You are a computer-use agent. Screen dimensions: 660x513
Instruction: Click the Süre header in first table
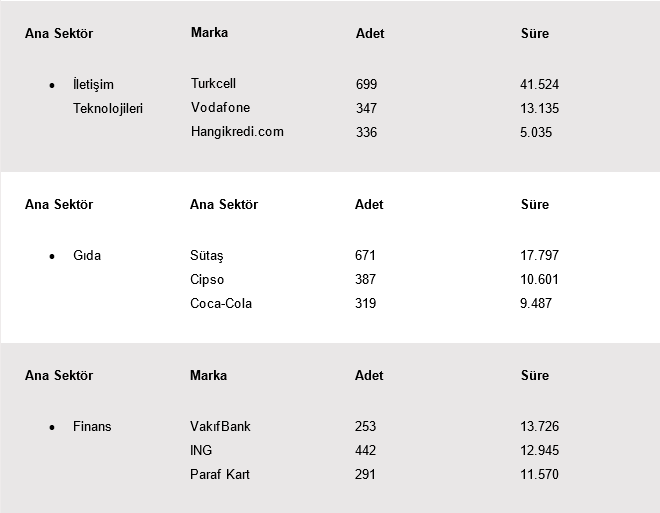[535, 34]
